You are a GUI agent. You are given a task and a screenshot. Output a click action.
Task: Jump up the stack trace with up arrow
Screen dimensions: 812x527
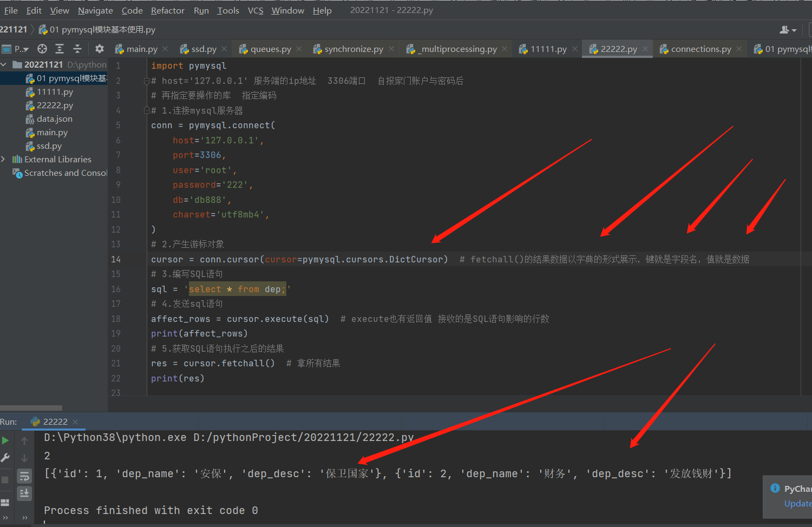(24, 441)
